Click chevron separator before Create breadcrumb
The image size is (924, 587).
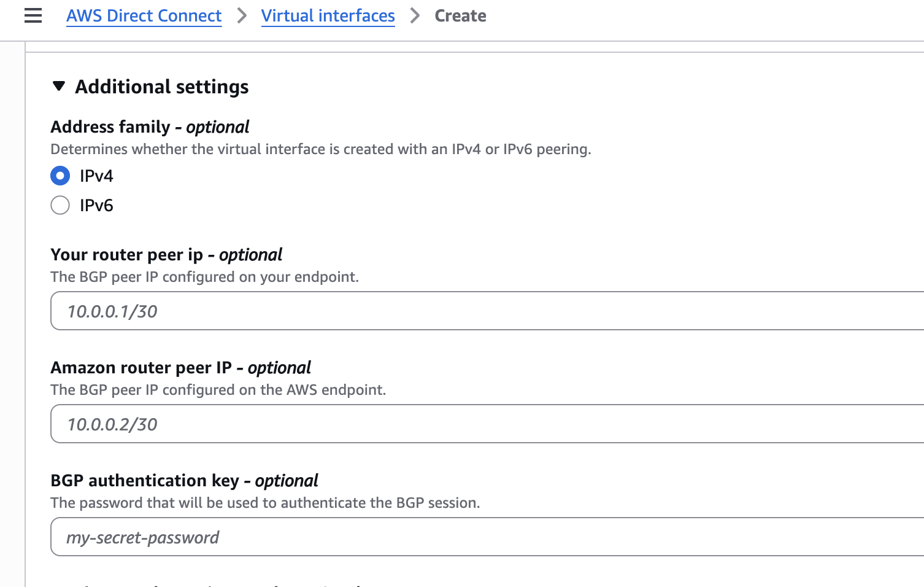[415, 16]
